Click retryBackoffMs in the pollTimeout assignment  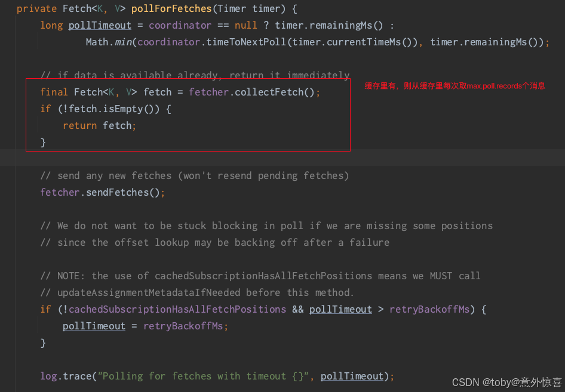point(183,326)
